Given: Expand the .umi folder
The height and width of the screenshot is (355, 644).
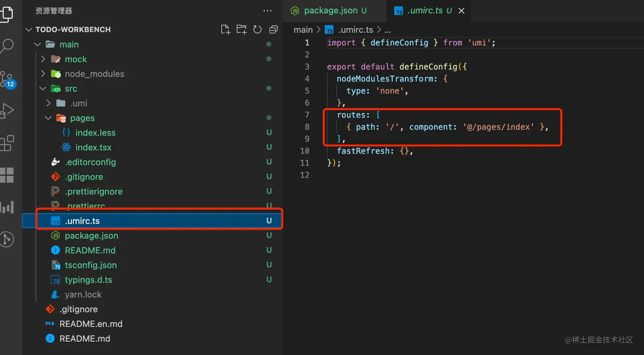Looking at the screenshot, I should click(48, 103).
